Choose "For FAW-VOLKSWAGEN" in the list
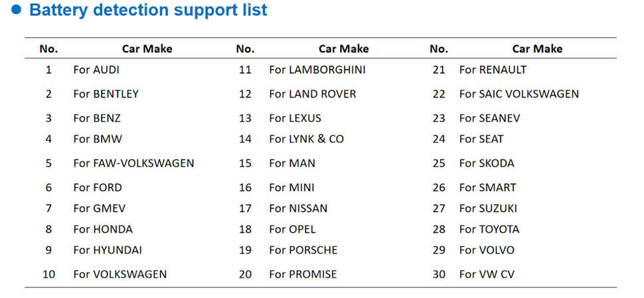 click(133, 163)
